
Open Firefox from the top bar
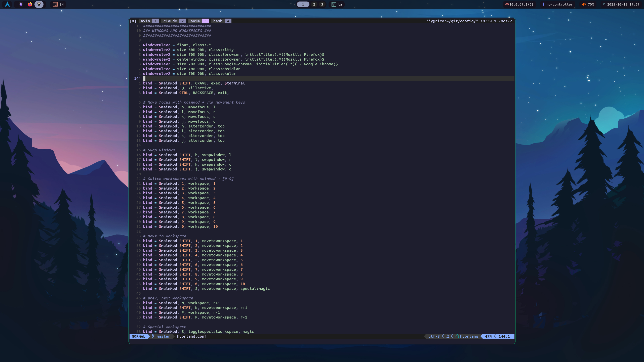(30, 4)
